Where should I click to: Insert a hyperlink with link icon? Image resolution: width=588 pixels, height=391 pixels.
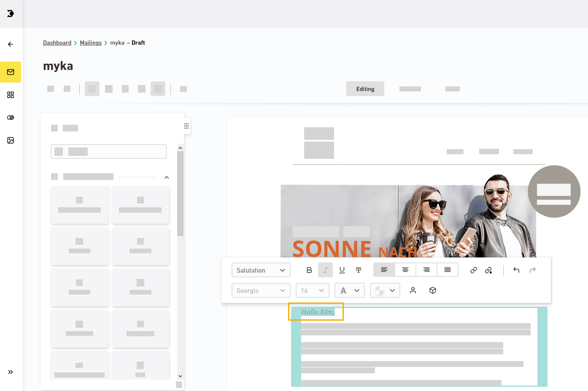(474, 270)
